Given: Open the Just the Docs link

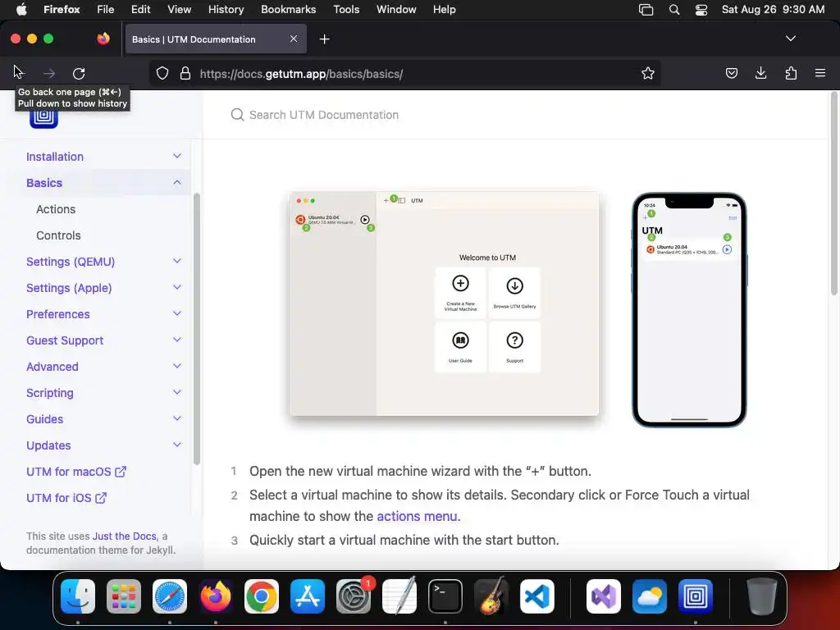Looking at the screenshot, I should [x=125, y=536].
